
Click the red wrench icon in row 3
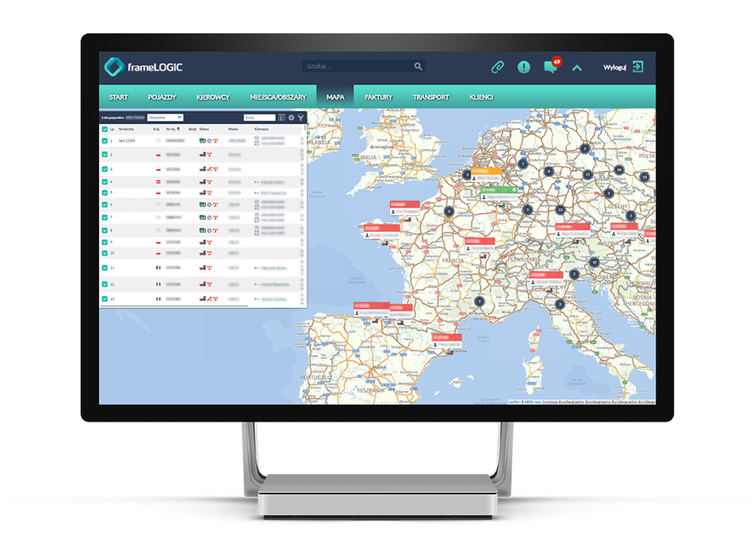point(209,169)
